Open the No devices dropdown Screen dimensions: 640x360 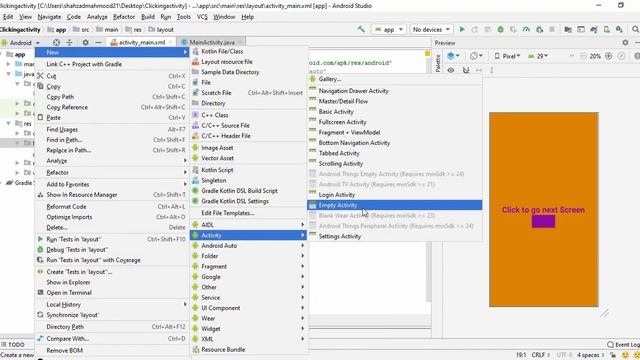click(x=431, y=29)
